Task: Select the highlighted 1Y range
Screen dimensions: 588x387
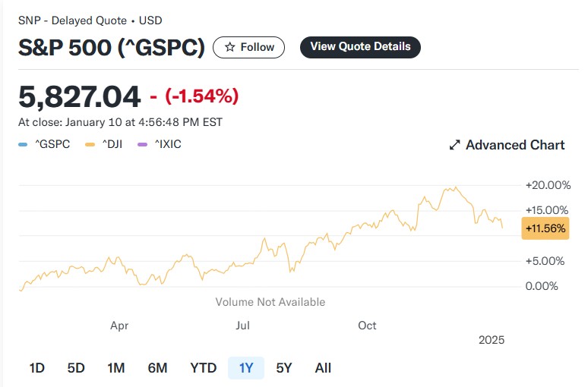Action: 246,368
